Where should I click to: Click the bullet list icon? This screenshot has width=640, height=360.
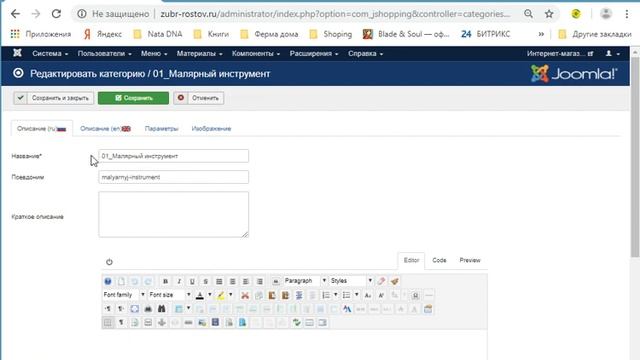pos(346,295)
